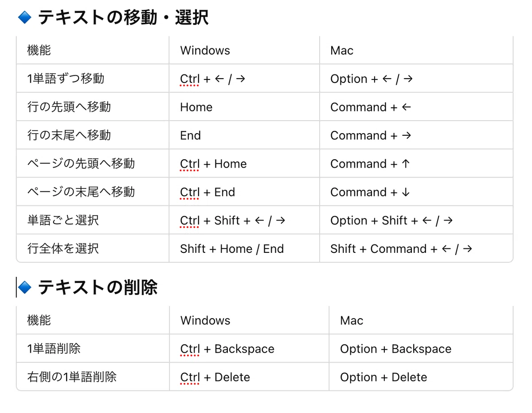Select the 1単語ずつ移動 cell
This screenshot has height=413, width=532.
pos(93,79)
